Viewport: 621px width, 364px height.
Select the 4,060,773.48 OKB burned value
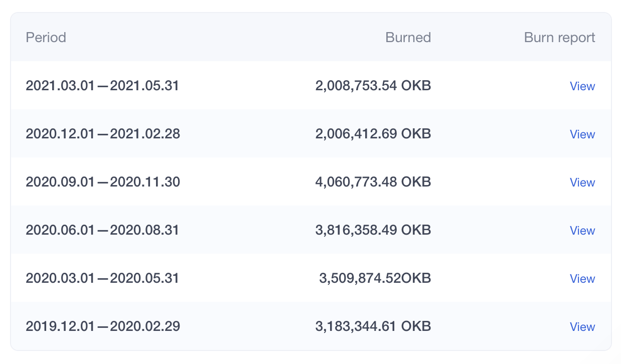tap(373, 182)
